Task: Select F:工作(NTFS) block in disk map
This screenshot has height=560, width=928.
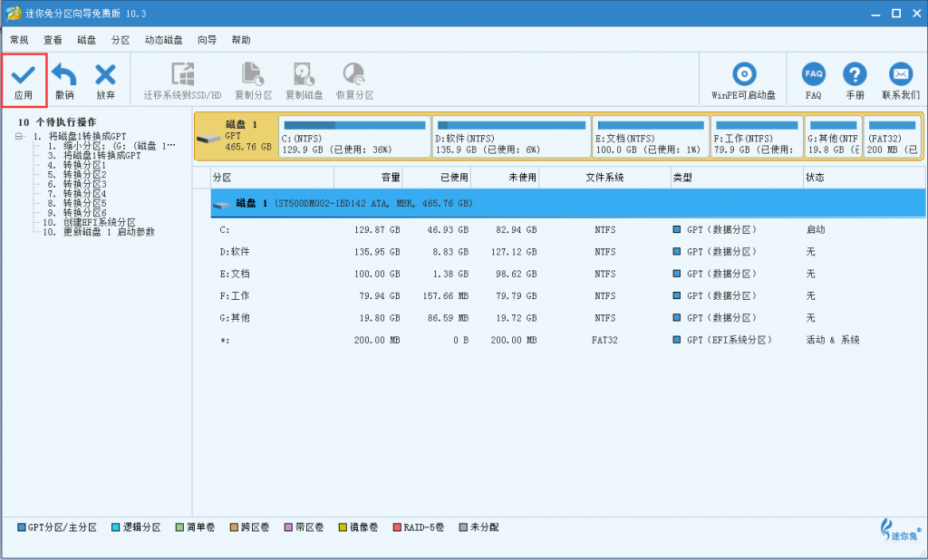Action: pos(757,138)
